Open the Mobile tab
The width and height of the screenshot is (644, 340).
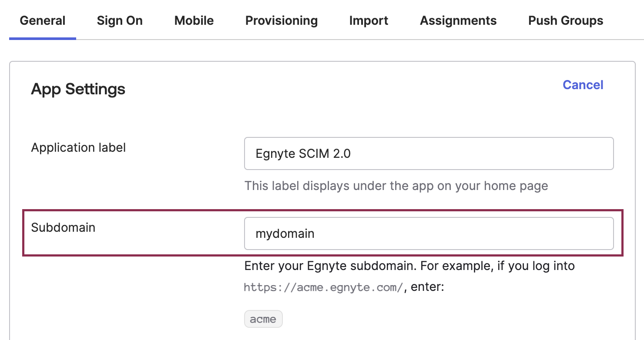click(x=194, y=20)
